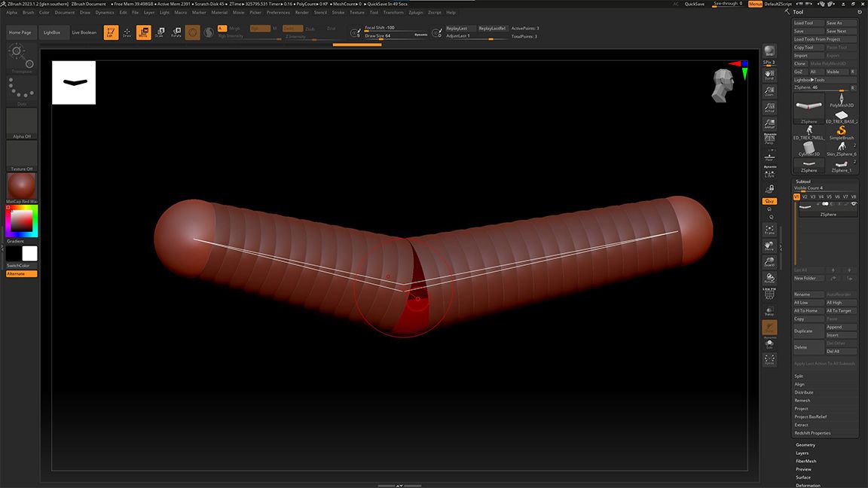Toggle V2 subtool visibility
Viewport: 868px width, 488px height.
click(x=803, y=196)
